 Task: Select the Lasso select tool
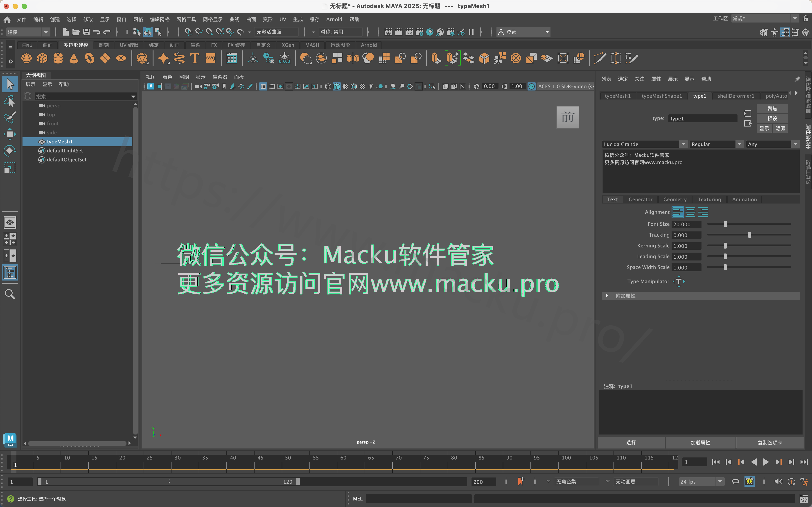click(x=10, y=101)
